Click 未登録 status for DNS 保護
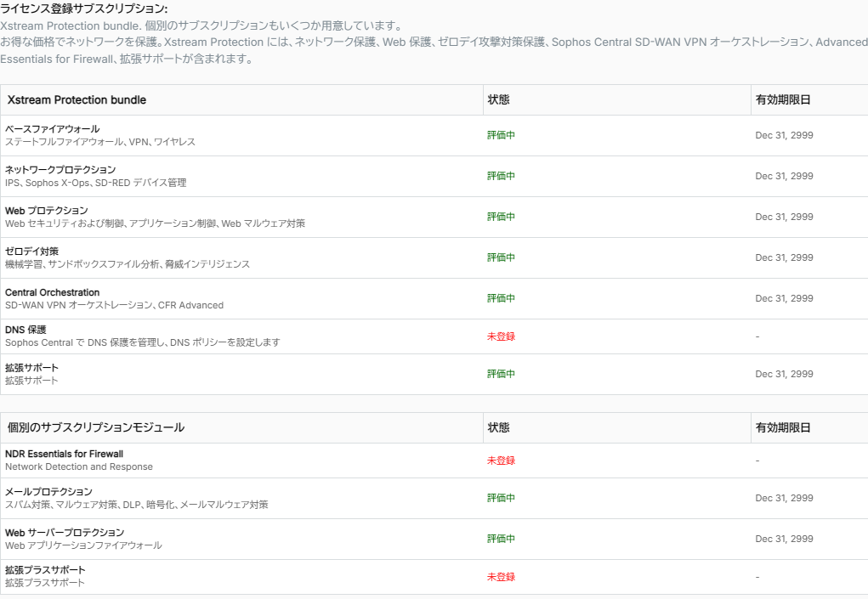Image resolution: width=868 pixels, height=599 pixels. [x=501, y=336]
